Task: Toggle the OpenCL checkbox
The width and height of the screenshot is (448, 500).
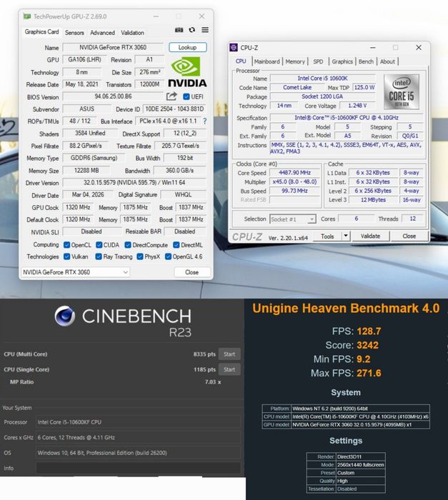Action: [x=66, y=245]
